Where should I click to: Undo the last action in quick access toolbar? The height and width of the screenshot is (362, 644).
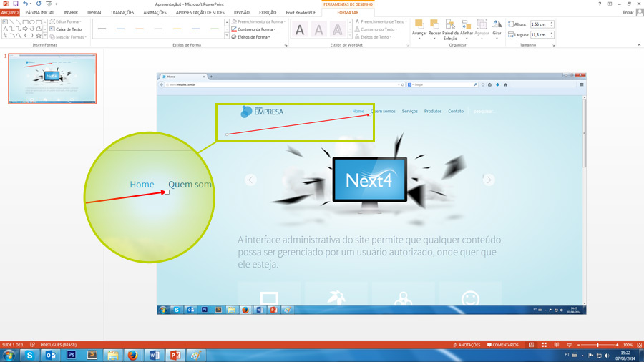click(25, 4)
